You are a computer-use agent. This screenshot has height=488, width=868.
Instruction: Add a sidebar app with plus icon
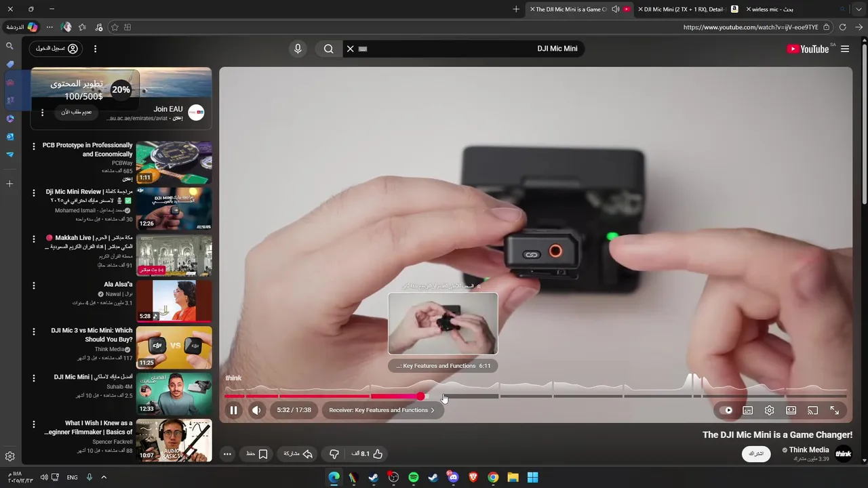pos(9,184)
